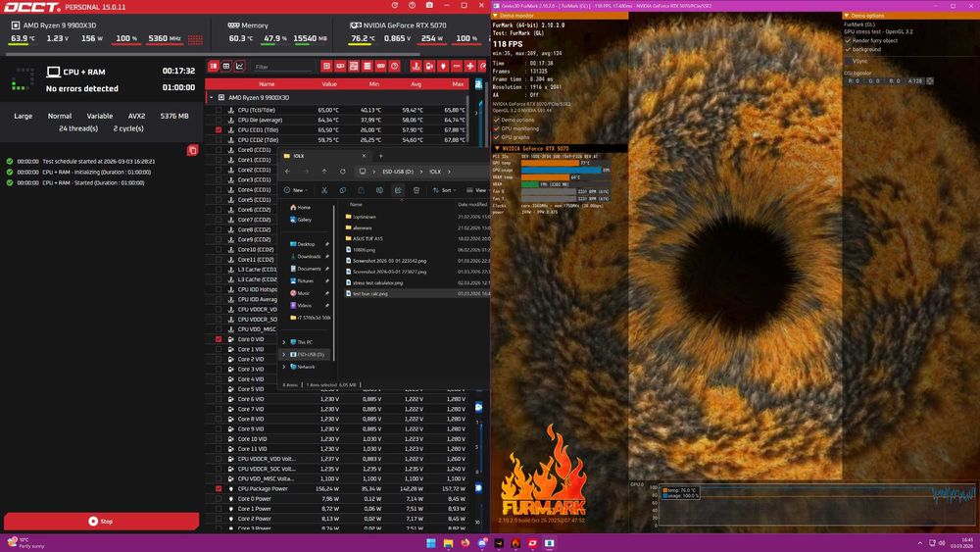Switch OCCT monitoring to table view icon
The height and width of the screenshot is (552, 980).
point(226,66)
